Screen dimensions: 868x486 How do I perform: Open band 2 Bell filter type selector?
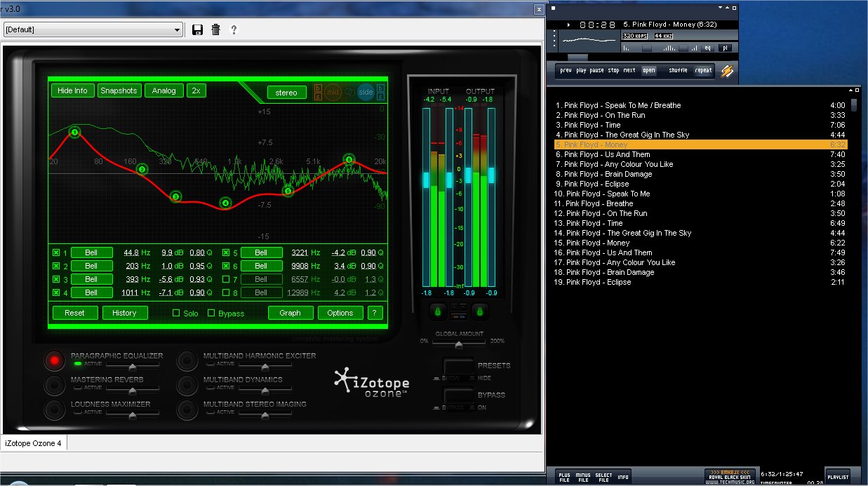pos(91,266)
